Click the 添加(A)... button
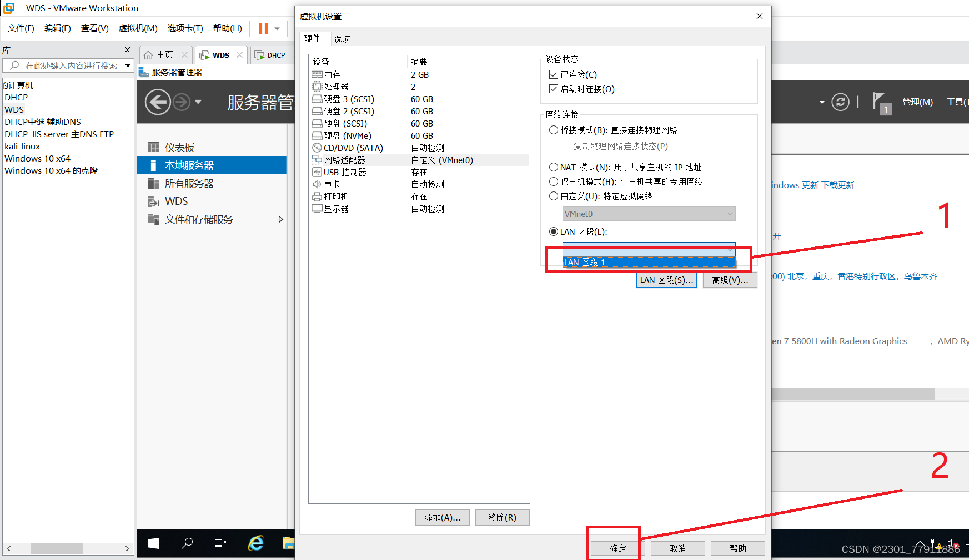This screenshot has width=969, height=560. tap(443, 517)
